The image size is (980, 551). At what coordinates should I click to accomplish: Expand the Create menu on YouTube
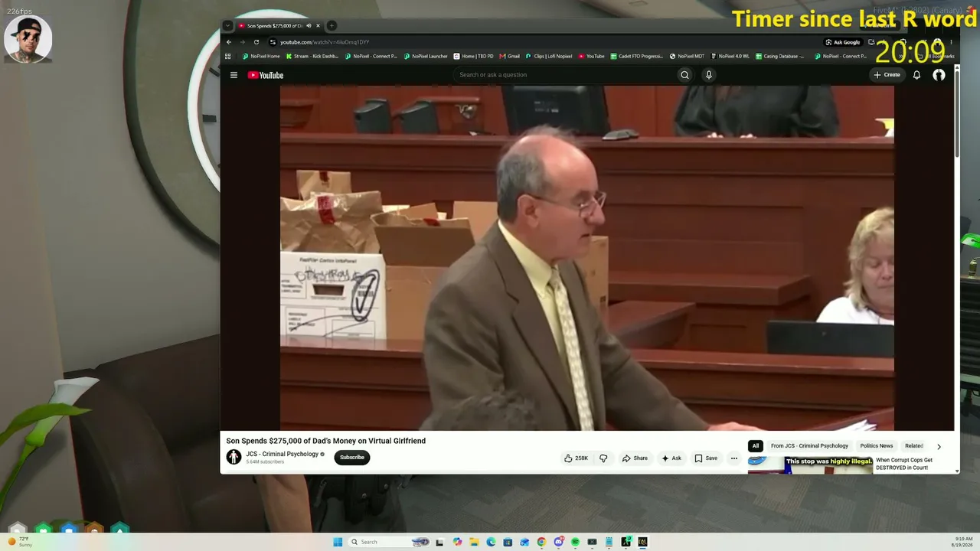(887, 75)
